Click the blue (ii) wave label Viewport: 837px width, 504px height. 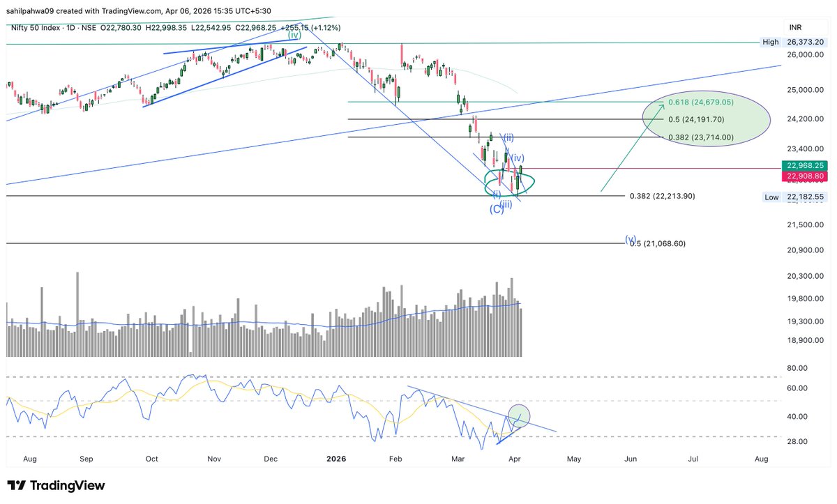coord(508,137)
